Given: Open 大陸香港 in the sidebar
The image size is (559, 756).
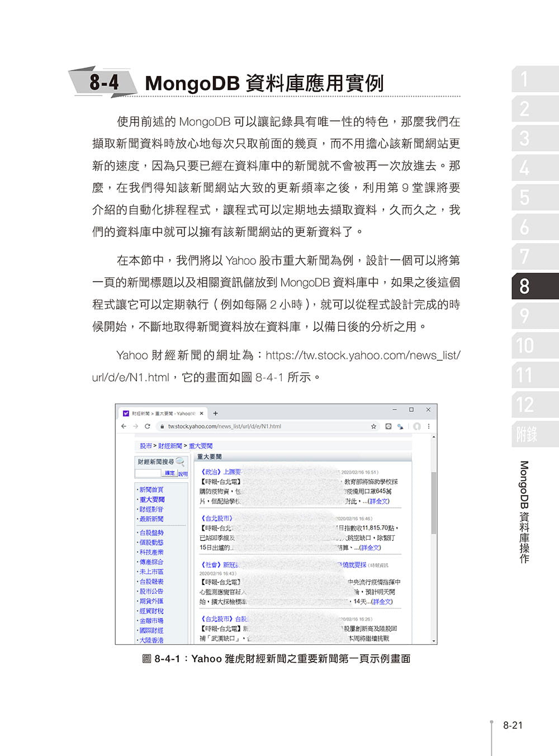Looking at the screenshot, I should [x=151, y=640].
